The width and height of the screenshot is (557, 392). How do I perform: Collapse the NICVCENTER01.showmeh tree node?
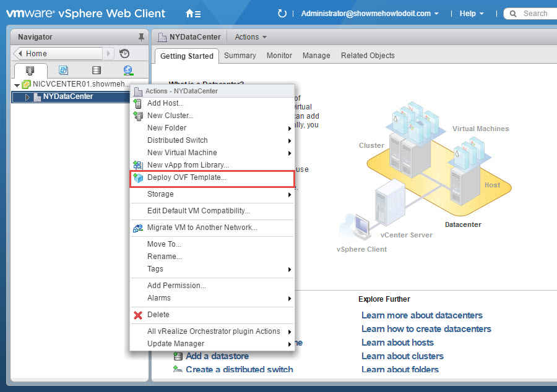point(16,83)
